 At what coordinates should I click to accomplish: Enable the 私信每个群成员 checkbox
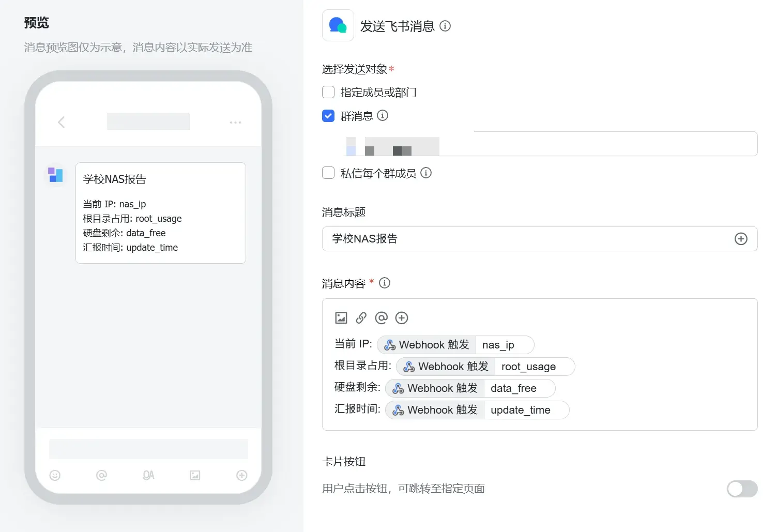328,173
